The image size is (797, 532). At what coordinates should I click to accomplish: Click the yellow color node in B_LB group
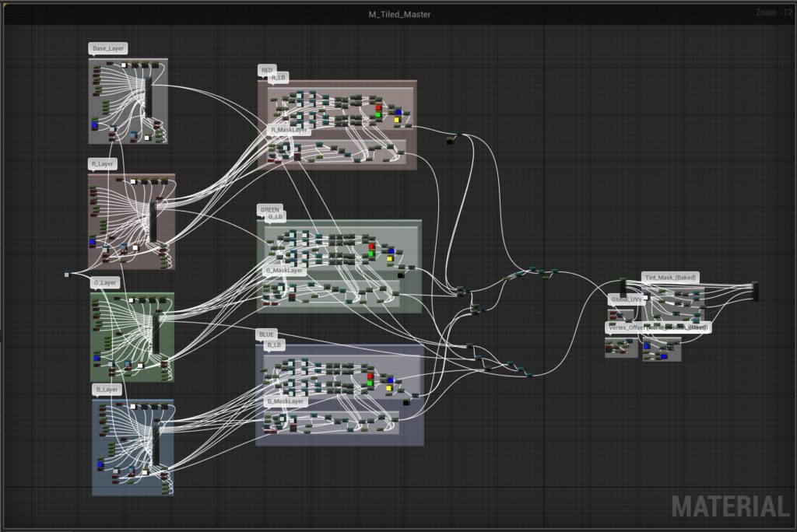tap(387, 388)
